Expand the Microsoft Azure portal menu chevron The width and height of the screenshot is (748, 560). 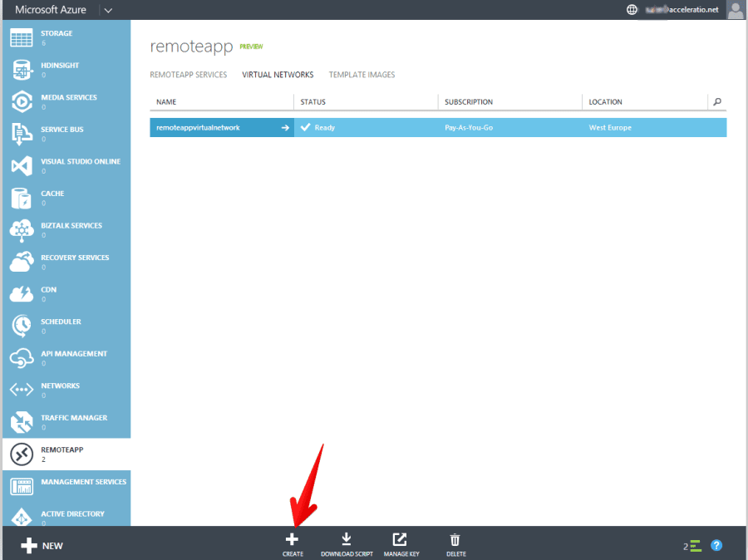pos(109,10)
